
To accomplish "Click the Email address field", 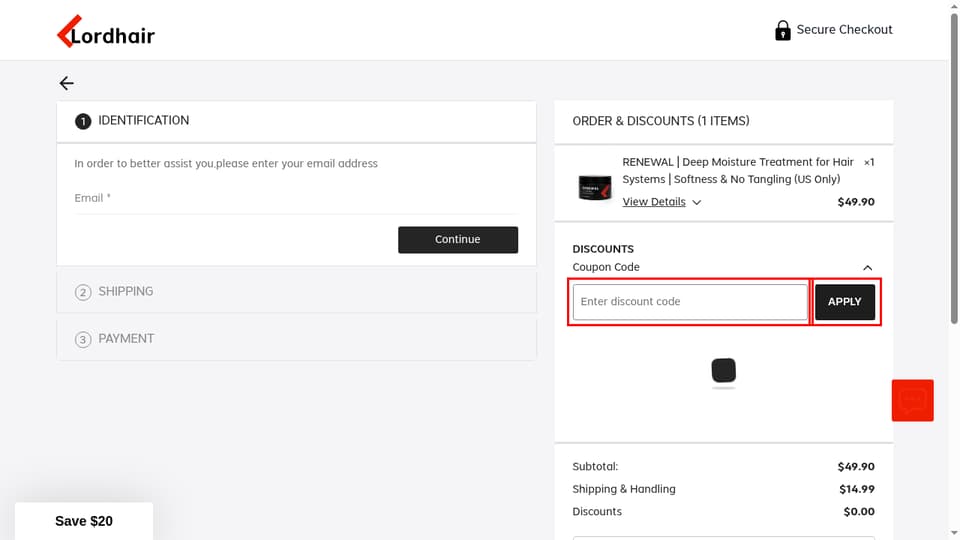I will [x=296, y=198].
